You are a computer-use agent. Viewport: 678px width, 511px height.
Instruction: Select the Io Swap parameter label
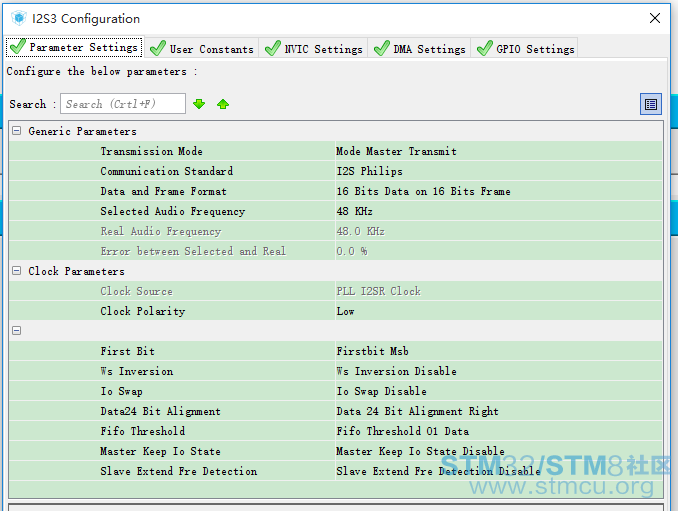point(121,391)
